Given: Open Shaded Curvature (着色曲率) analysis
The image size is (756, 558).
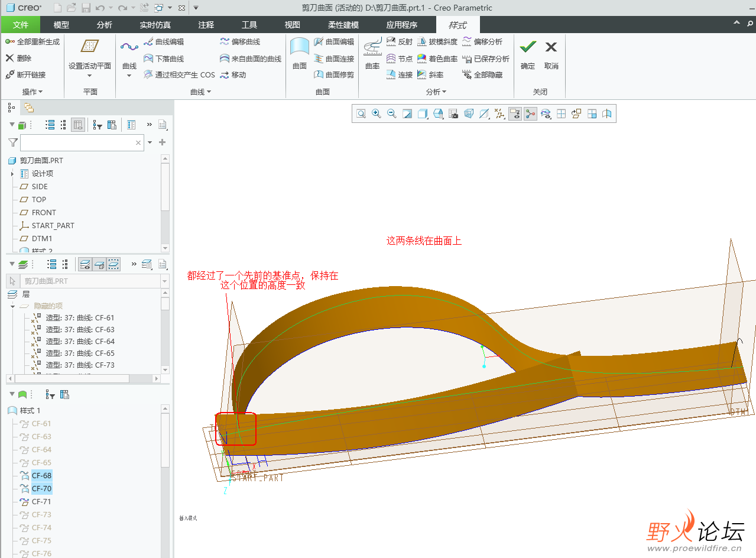Looking at the screenshot, I should [437, 59].
